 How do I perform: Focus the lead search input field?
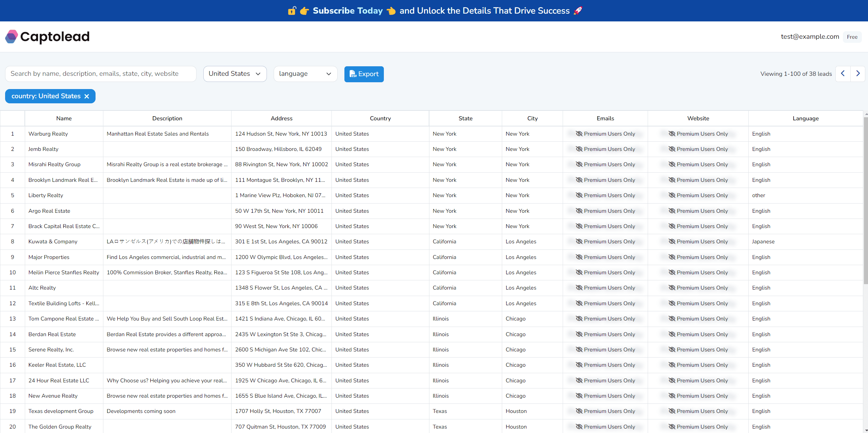tap(101, 74)
